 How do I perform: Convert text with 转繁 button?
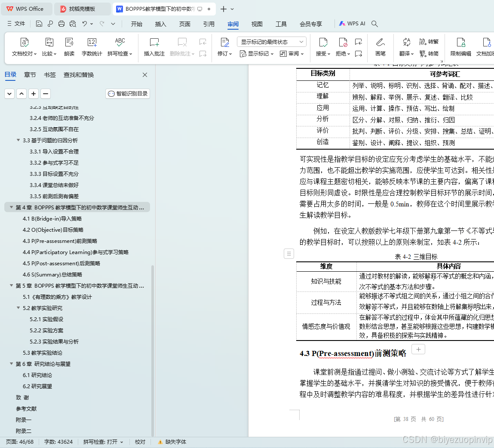(x=429, y=42)
